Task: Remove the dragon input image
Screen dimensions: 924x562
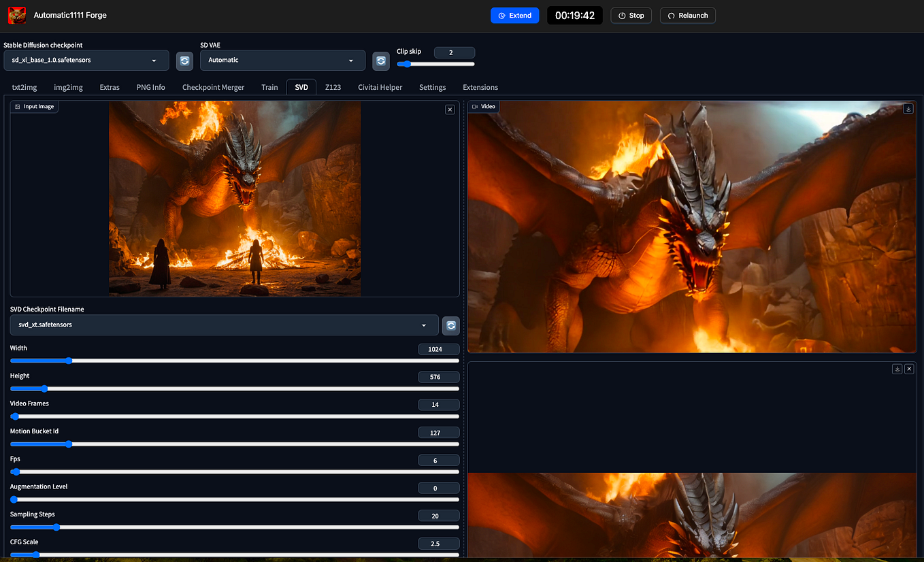Action: click(449, 109)
